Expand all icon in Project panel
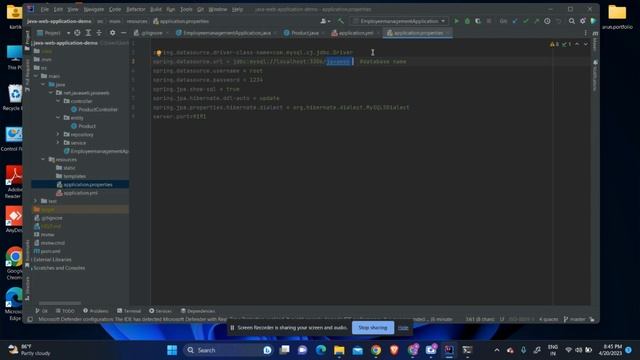 pyautogui.click(x=88, y=33)
